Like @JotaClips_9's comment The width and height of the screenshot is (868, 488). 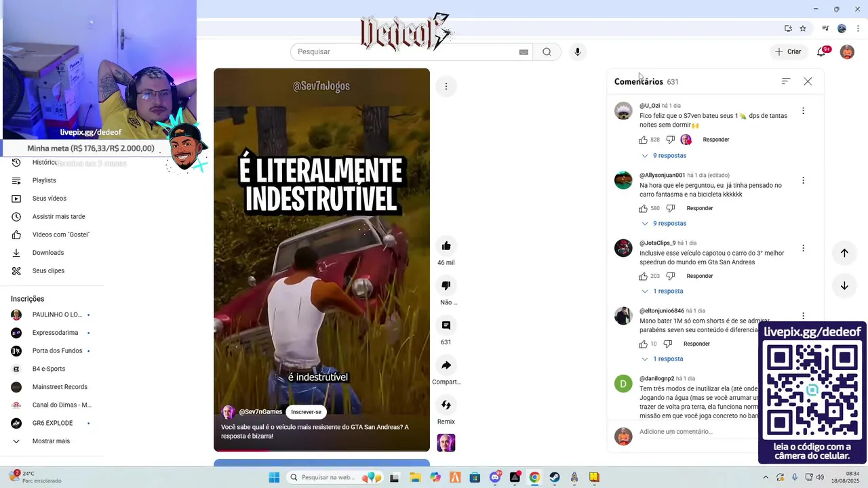(643, 276)
